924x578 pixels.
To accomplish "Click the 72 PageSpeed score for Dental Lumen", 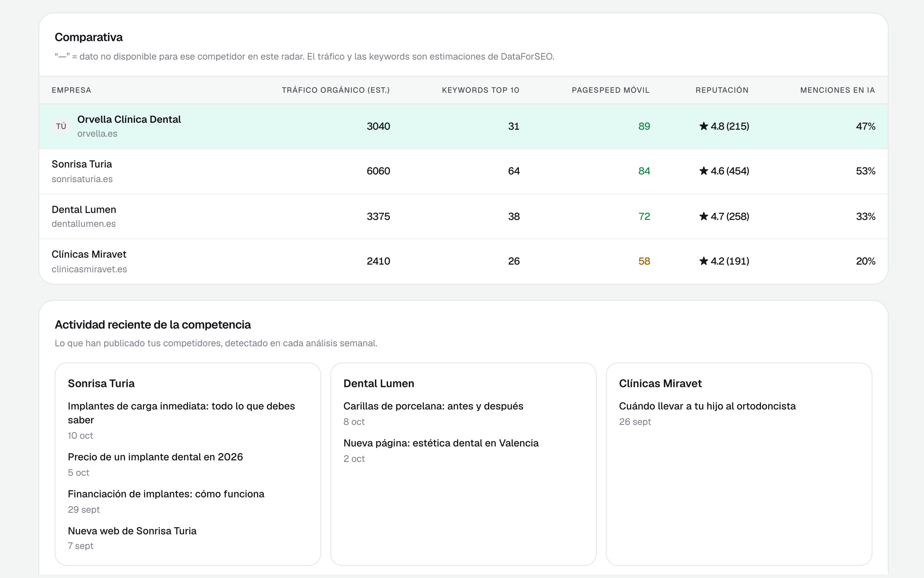I will [644, 216].
